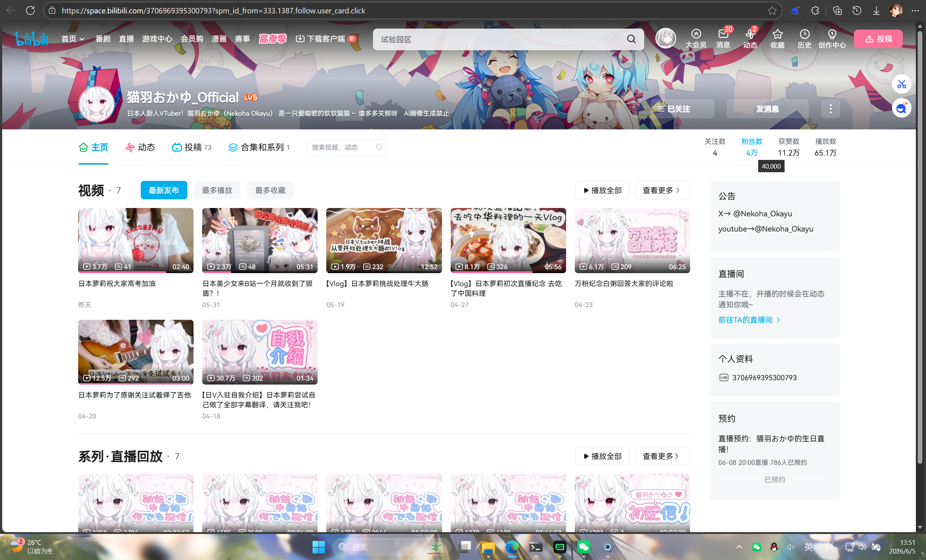Image resolution: width=926 pixels, height=560 pixels.
Task: Click 播放全部 for the 视频 section
Action: point(602,190)
